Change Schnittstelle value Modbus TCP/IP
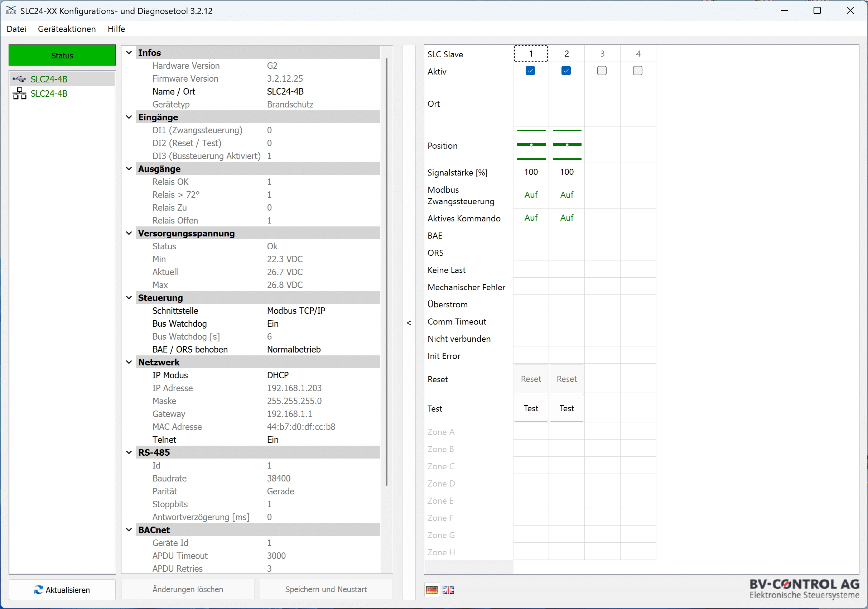The image size is (868, 609). coord(296,311)
